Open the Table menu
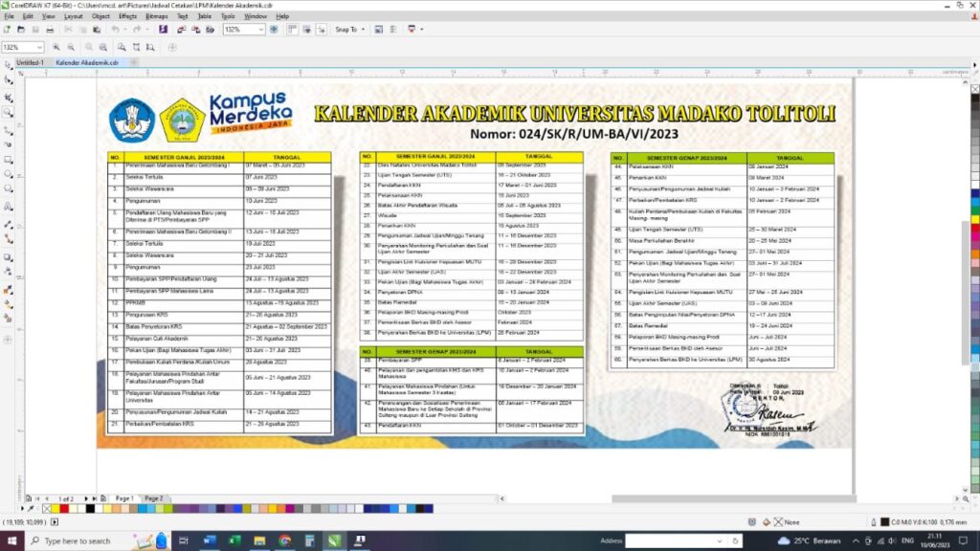Viewport: 980px width, 551px height. [x=205, y=16]
